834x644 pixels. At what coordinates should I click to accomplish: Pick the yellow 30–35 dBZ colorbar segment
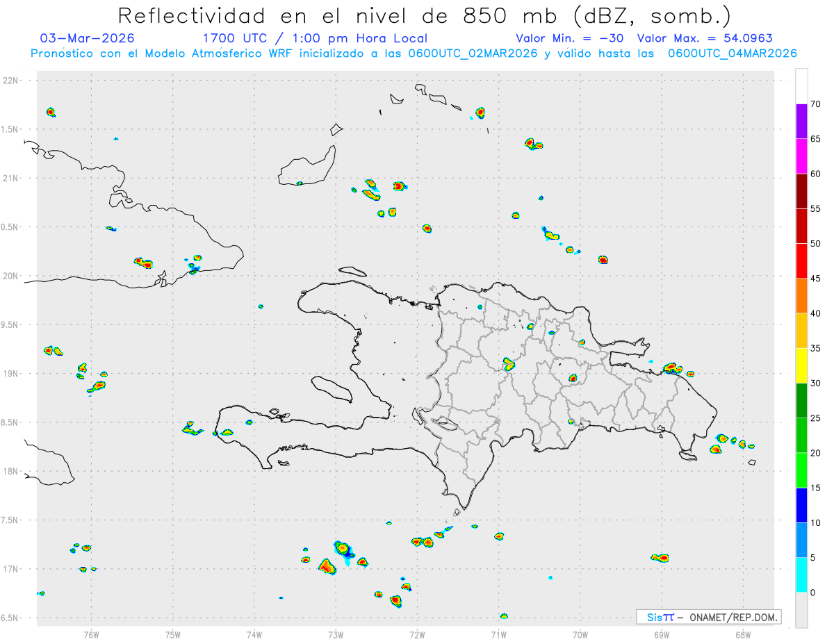[801, 365]
